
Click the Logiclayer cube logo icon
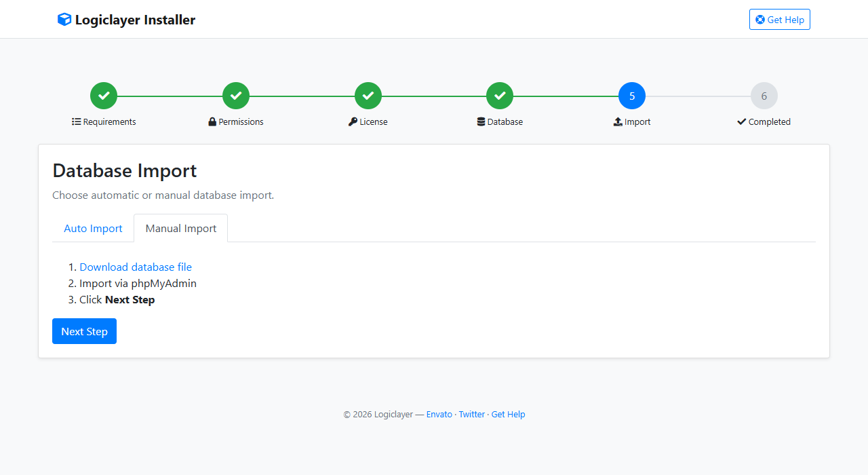click(x=64, y=20)
